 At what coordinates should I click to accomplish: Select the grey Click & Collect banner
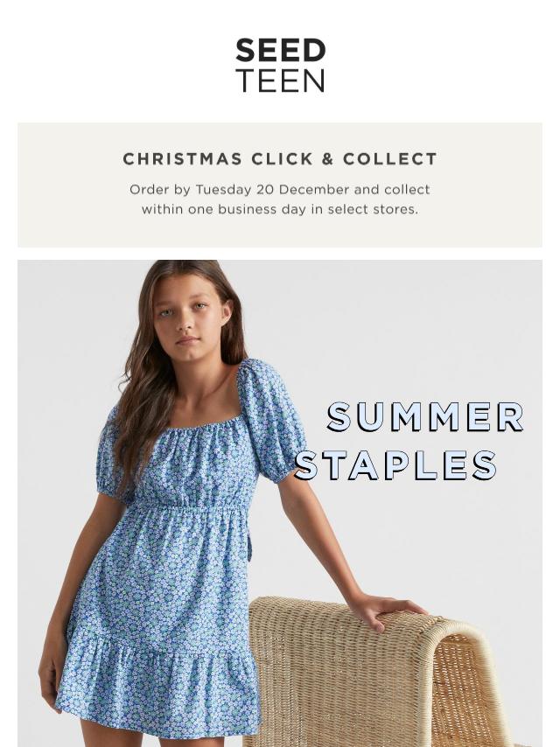tap(280, 185)
